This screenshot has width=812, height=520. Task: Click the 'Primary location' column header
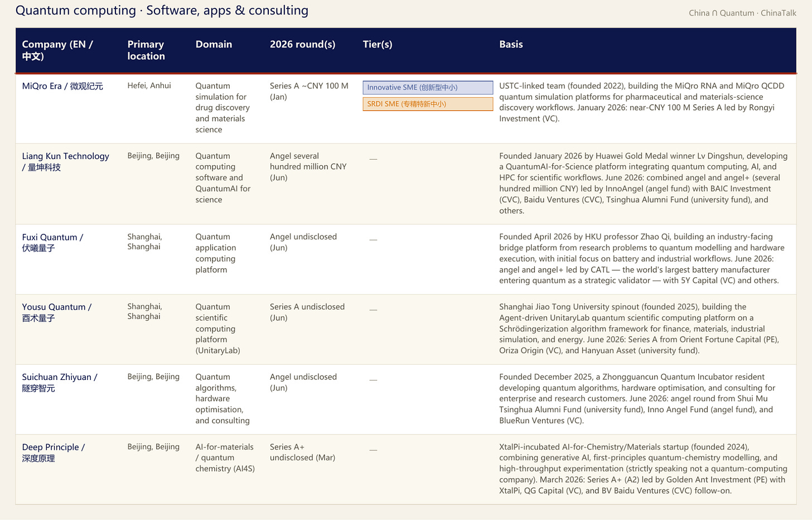(146, 50)
